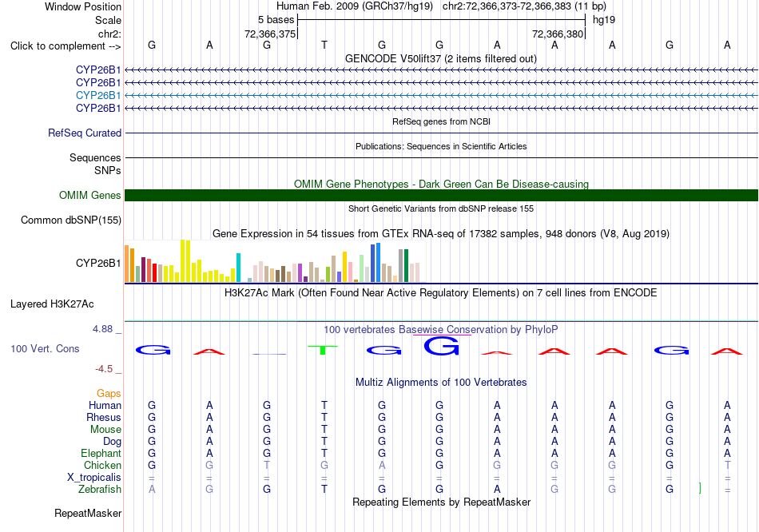Screen dimensions: 759x532
Task: Click the X_tropicalis species label
Action: point(94,478)
